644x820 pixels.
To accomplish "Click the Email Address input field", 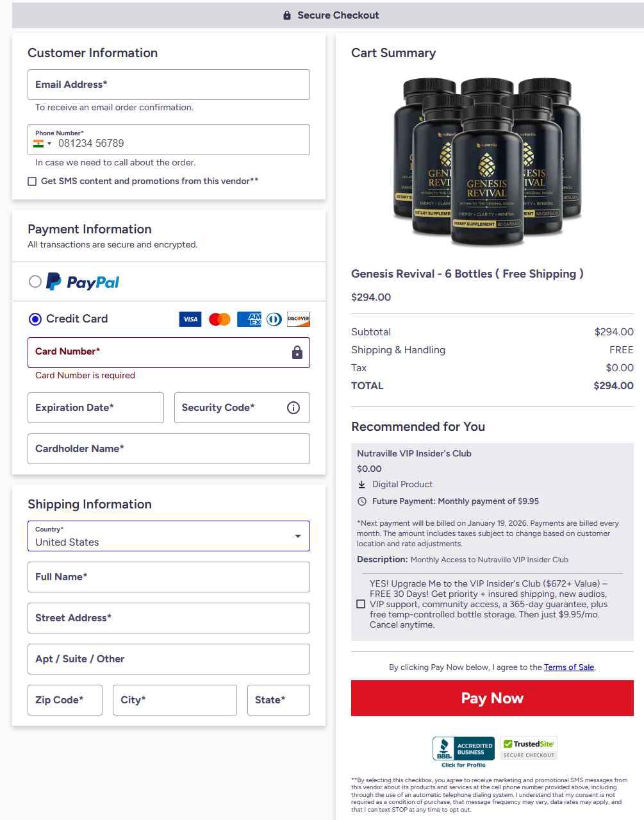I will tap(169, 85).
